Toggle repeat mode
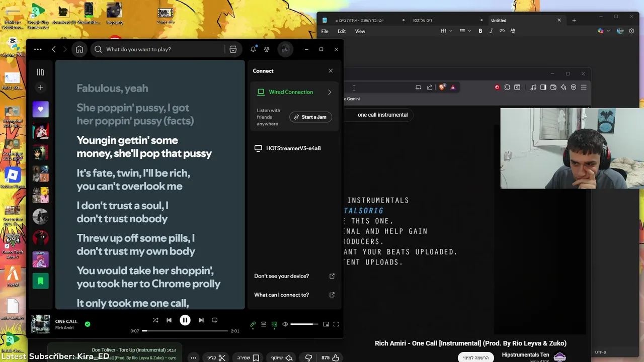The height and width of the screenshot is (362, 644). pos(215,320)
